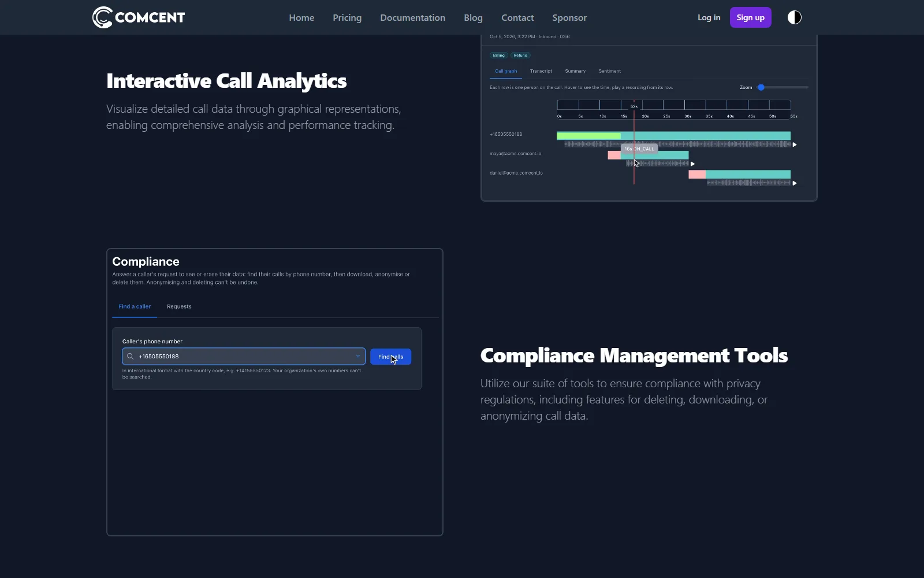Go to the Pricing page
924x578 pixels.
pyautogui.click(x=347, y=17)
